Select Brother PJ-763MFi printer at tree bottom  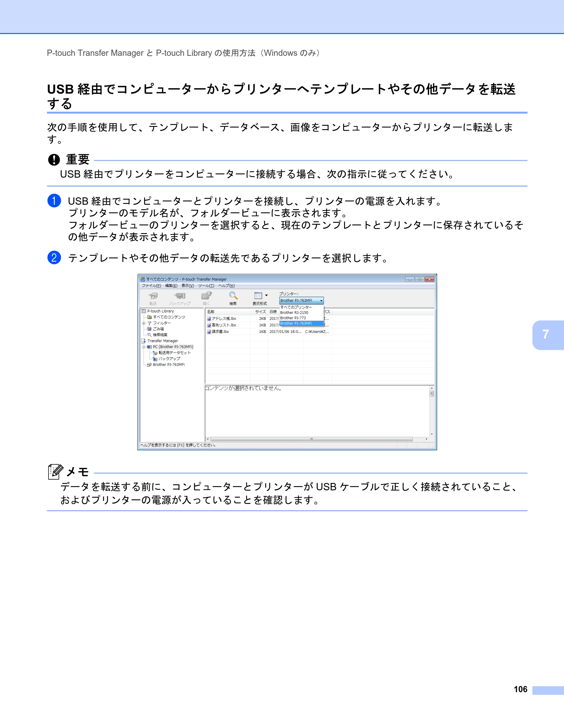169,365
